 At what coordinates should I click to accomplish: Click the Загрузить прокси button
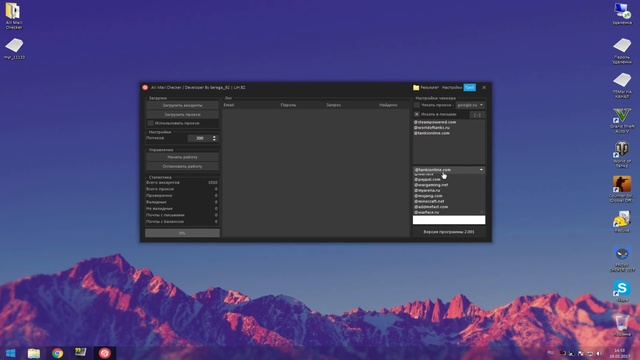(x=182, y=115)
